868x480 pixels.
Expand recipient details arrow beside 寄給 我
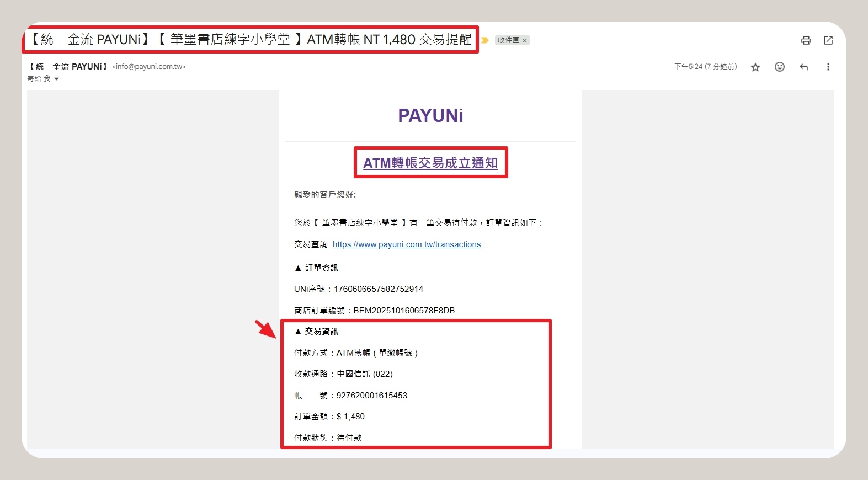pos(56,79)
